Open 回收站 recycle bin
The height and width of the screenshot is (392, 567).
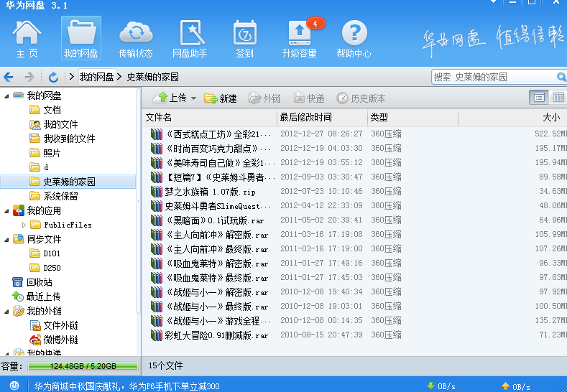pos(32,282)
